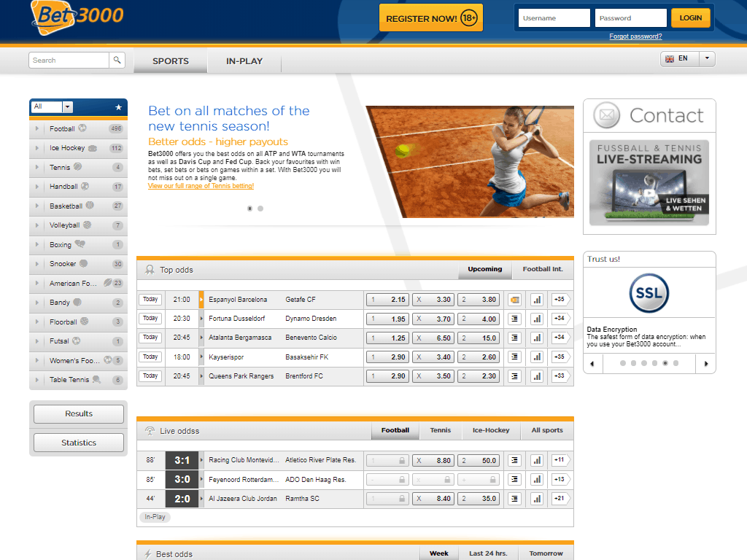Image resolution: width=747 pixels, height=560 pixels.
Task: Open match details icon for Fortuna Dusseldorf
Action: click(x=514, y=319)
